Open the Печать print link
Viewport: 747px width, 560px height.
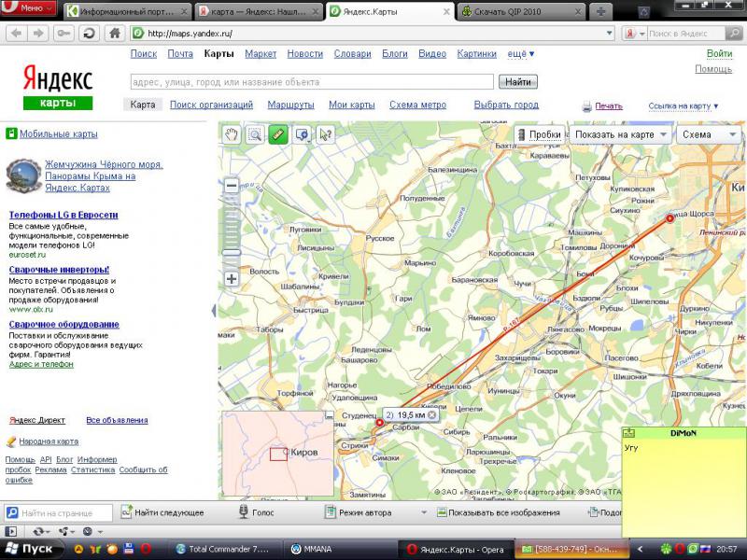(608, 106)
